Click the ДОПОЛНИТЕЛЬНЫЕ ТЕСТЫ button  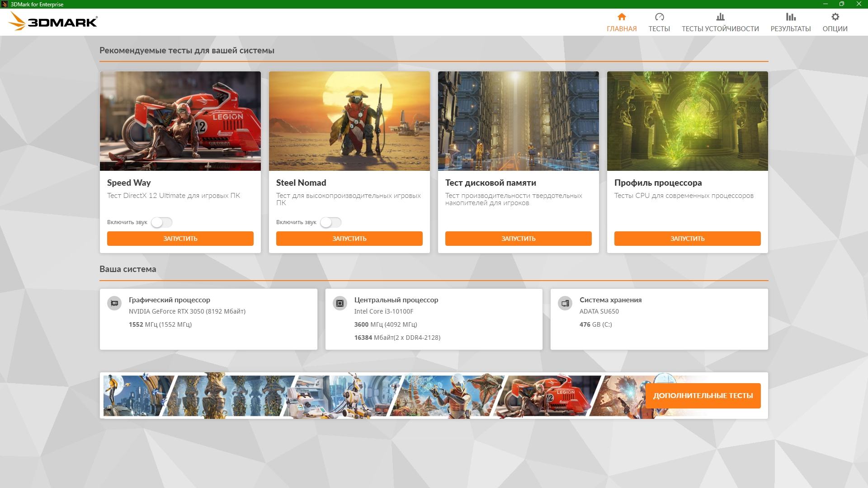[x=703, y=395]
